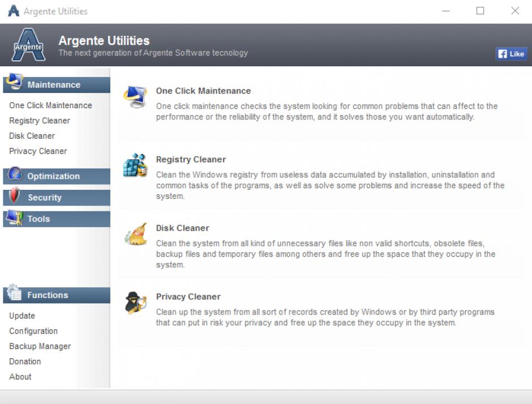Open About in sidebar
Screen dimensions: 532x404
(20, 377)
